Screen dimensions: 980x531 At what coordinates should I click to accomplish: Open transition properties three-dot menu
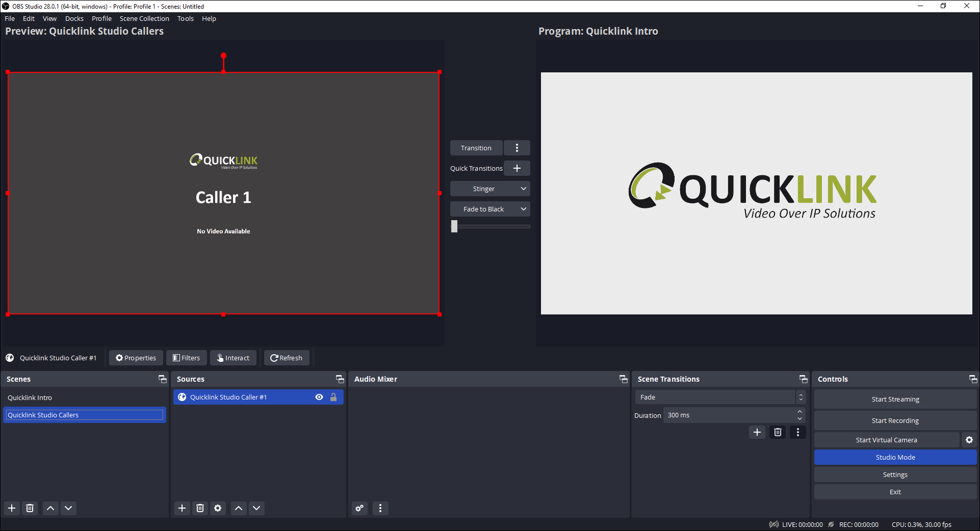click(798, 432)
